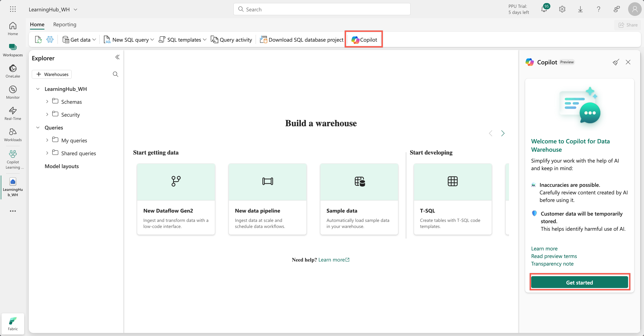Open OneLake in left navigation
644x336 pixels.
pos(13,71)
